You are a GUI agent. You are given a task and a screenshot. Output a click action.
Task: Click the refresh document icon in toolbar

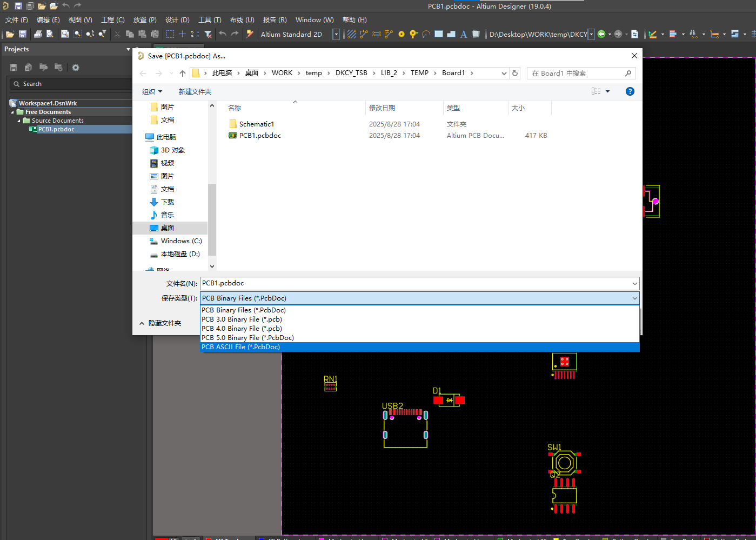pos(635,34)
